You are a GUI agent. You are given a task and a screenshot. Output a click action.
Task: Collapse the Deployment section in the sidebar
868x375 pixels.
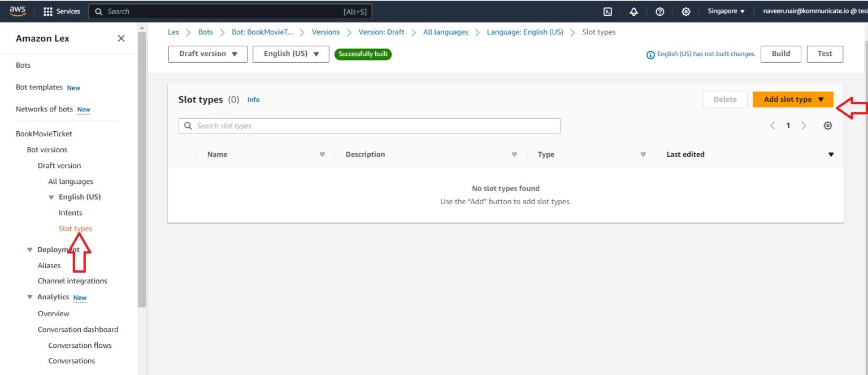click(x=30, y=249)
